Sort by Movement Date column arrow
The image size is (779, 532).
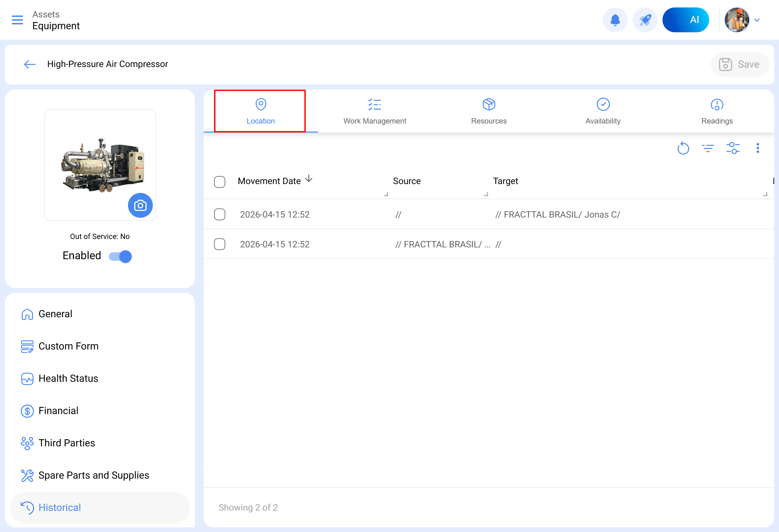(309, 179)
